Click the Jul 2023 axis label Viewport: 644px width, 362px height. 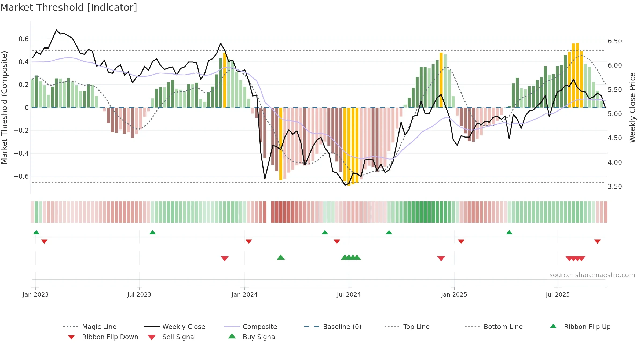139,294
